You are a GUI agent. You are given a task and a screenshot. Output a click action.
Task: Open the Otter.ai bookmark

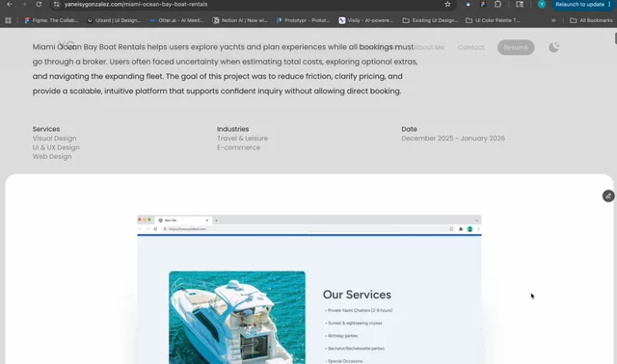click(176, 20)
